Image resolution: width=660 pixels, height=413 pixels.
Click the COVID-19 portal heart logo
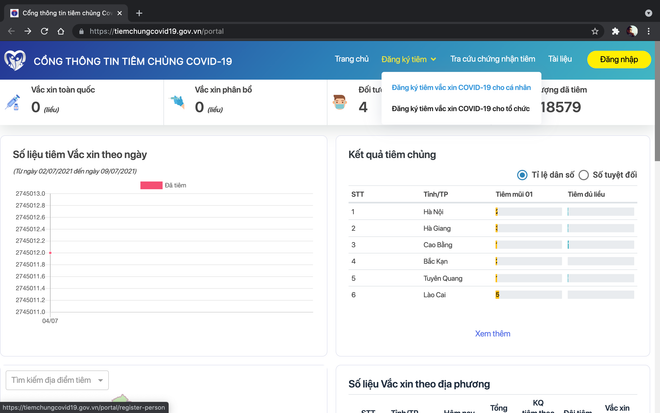click(x=15, y=60)
